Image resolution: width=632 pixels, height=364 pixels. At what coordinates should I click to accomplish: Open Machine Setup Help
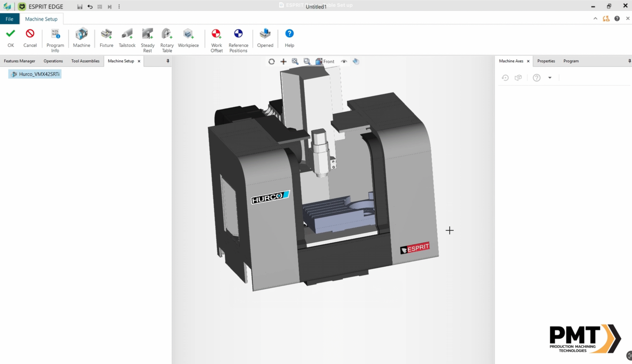[x=289, y=38]
